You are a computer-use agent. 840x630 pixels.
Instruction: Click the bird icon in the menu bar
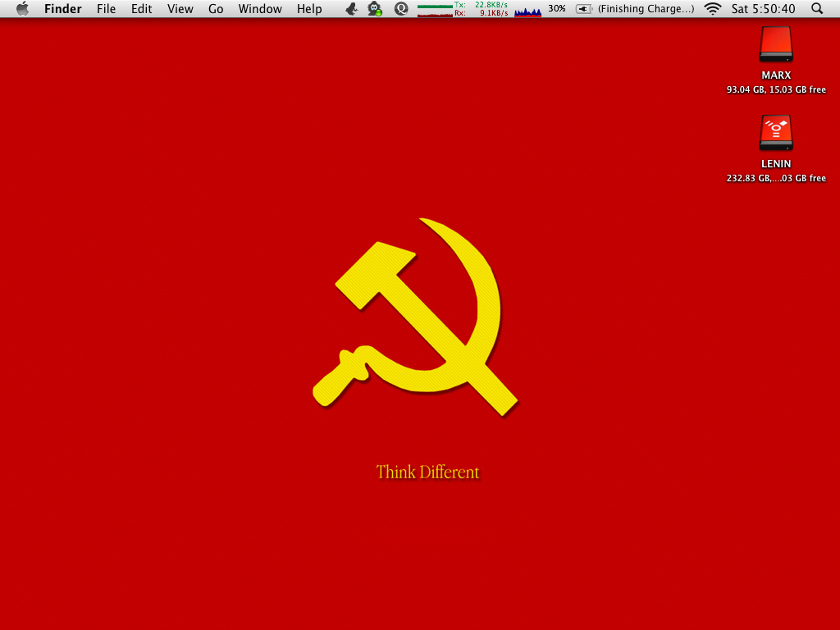pyautogui.click(x=351, y=9)
